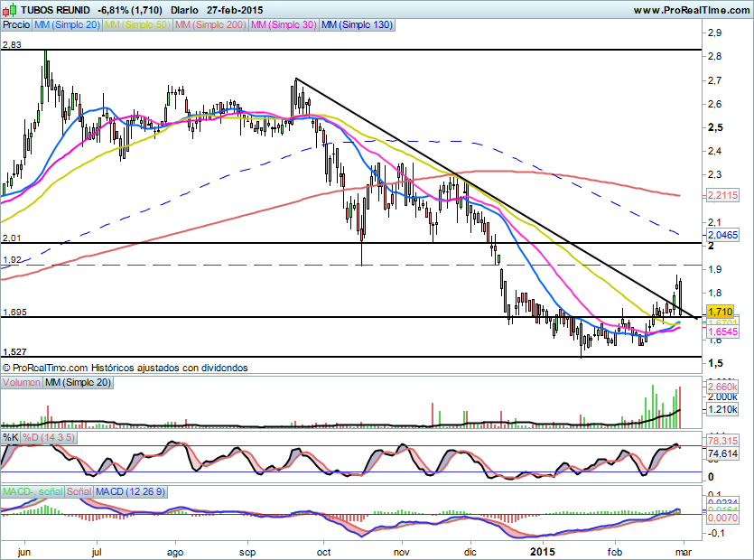Click the Volumen panel label
The width and height of the screenshot is (754, 560).
(22, 382)
